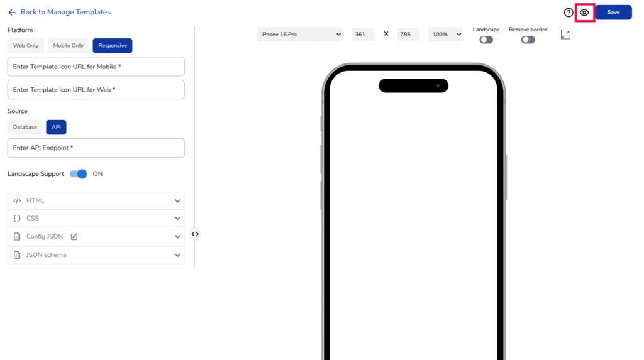This screenshot has width=644, height=360.
Task: Click the JSON schema file icon
Action: coord(17,255)
